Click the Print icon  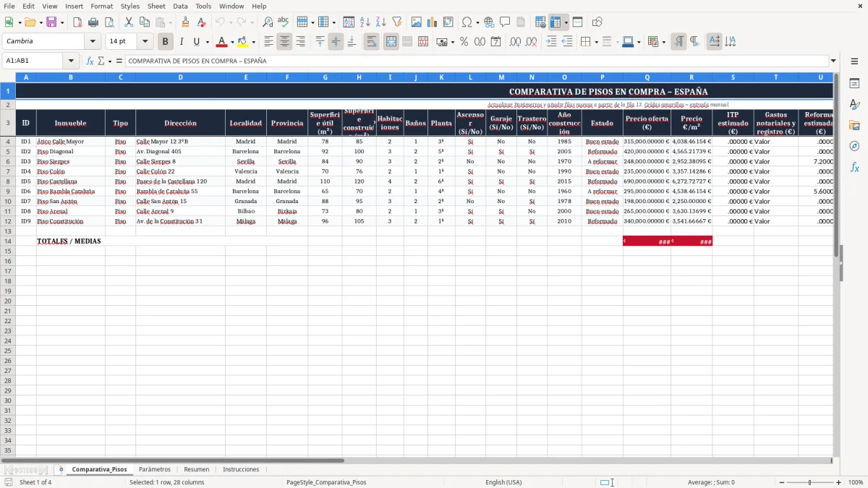tap(93, 22)
